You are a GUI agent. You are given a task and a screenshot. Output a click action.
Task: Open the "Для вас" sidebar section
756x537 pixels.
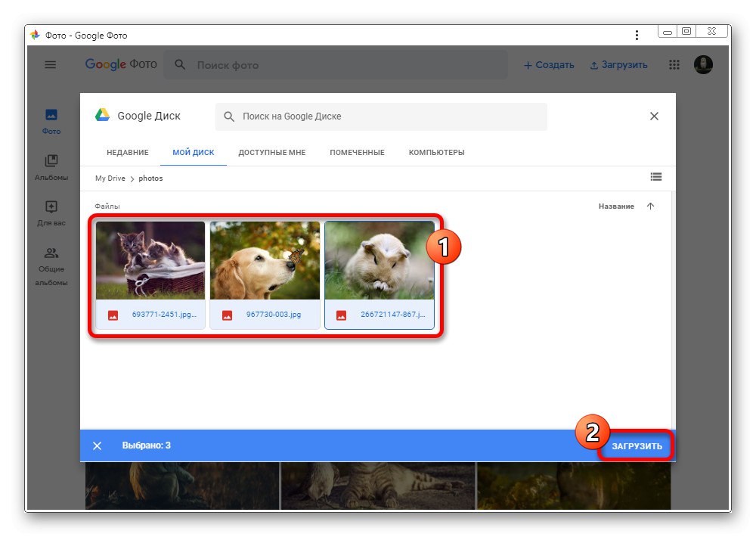[x=50, y=213]
